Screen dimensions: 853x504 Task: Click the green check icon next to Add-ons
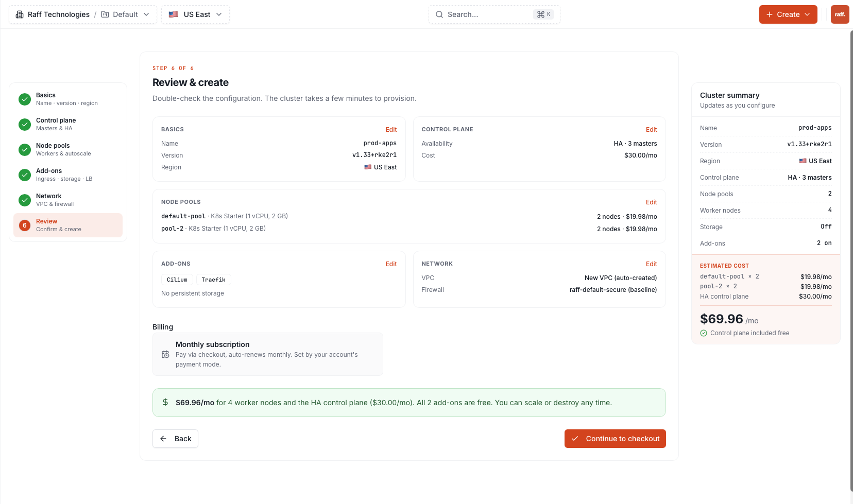(x=25, y=175)
